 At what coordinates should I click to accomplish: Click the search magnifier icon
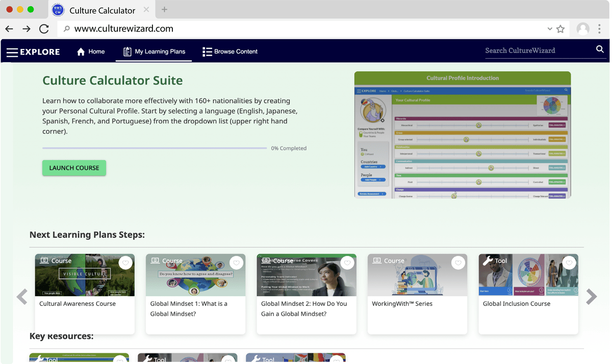[600, 49]
